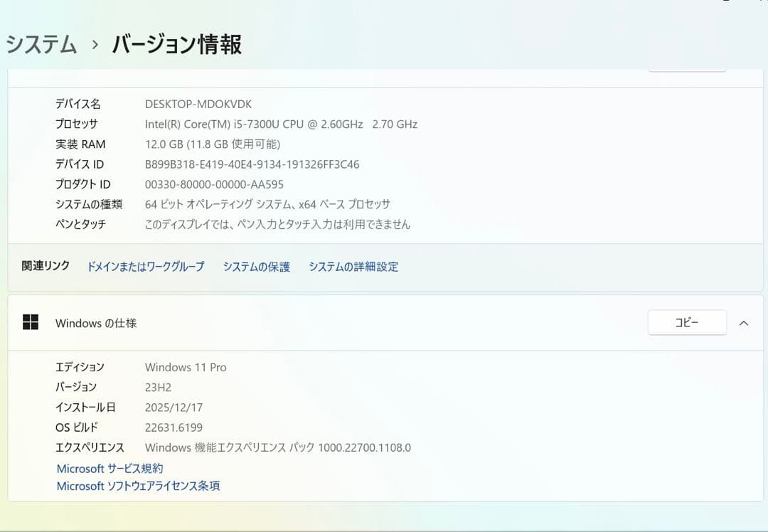Open Microsoft サービス規約
Screen dimensions: 768x532
click(x=108, y=468)
